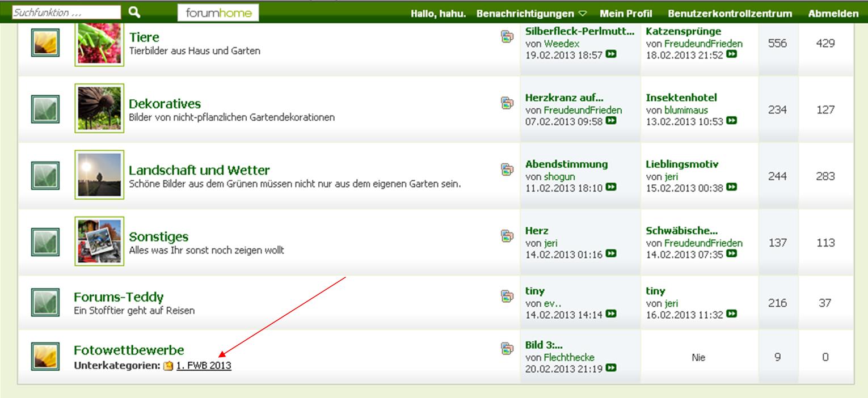Open the Tiere forum status icon

(45, 43)
